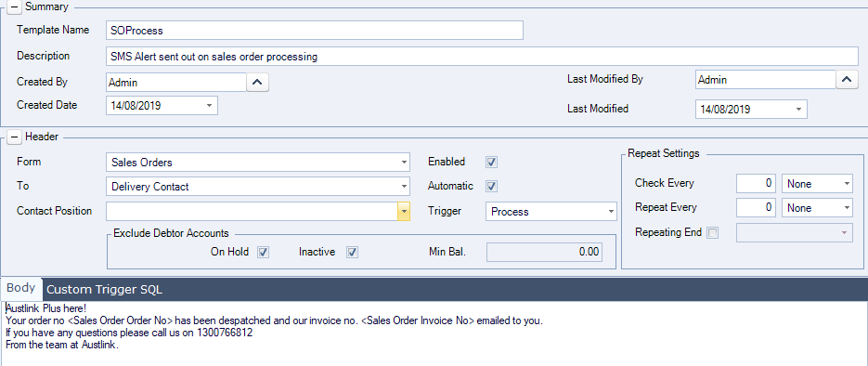Click the Description text field
This screenshot has height=366, width=868.
(x=482, y=57)
